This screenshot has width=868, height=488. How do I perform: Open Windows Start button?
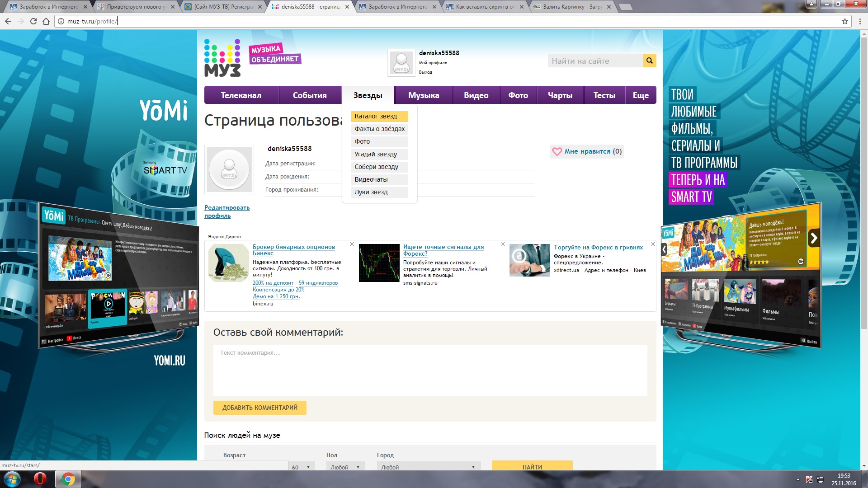(12, 479)
